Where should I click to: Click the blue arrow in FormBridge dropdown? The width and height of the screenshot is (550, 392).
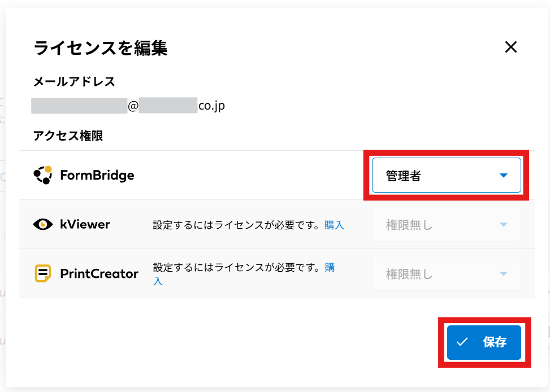click(x=504, y=176)
